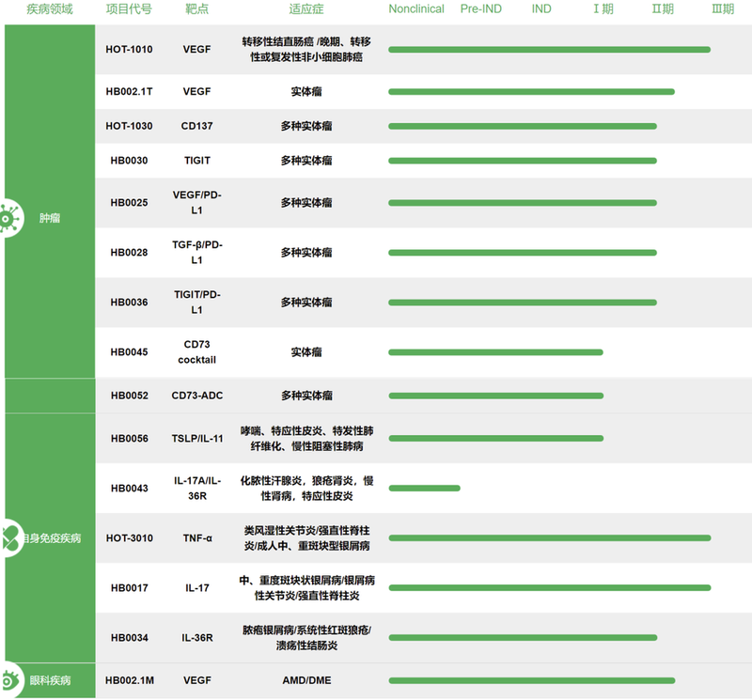Image resolution: width=752 pixels, height=700 pixels.
Task: Click the tumor virus icon beside 肿瘤
Action: pyautogui.click(x=8, y=218)
